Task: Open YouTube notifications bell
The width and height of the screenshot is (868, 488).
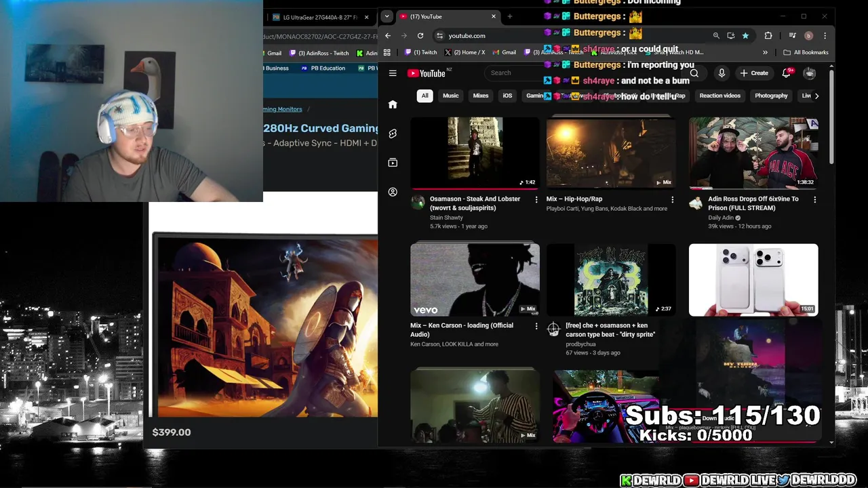Action: tap(787, 73)
